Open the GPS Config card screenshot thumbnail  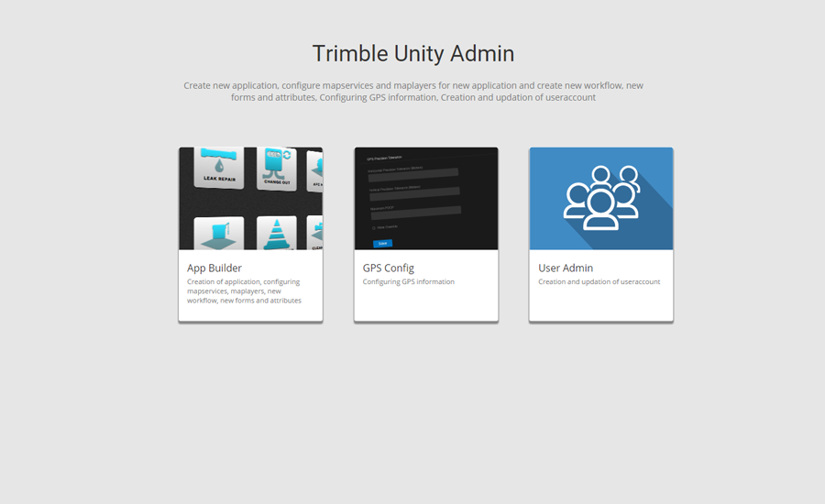pos(426,198)
